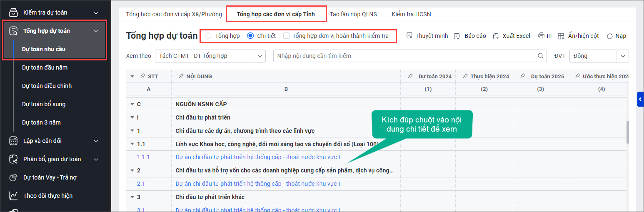
Task: Click the search magnifier icon
Action: coord(541,56)
